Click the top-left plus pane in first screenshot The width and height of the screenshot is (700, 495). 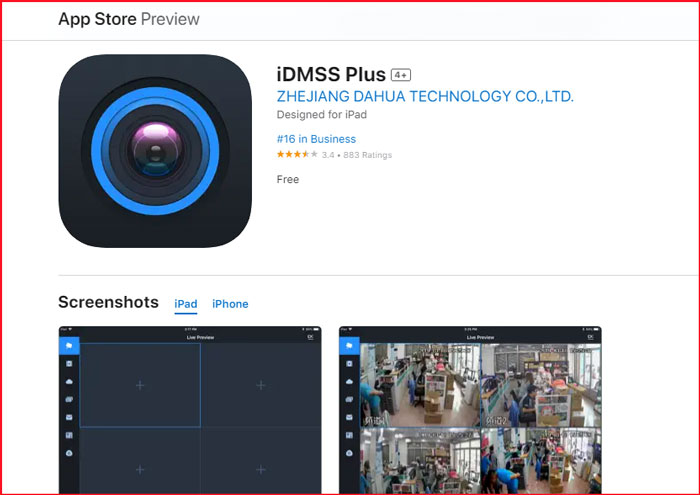click(140, 385)
